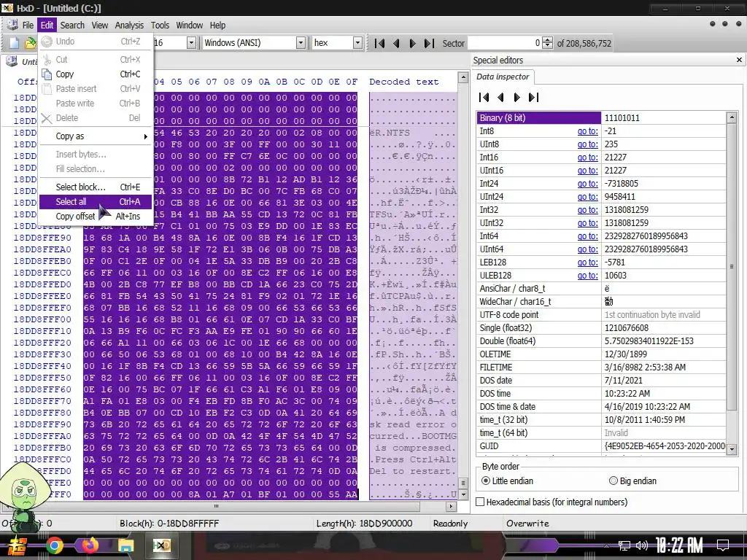Open File Explorer from the taskbar
Image resolution: width=747 pixels, height=560 pixels.
(125, 545)
